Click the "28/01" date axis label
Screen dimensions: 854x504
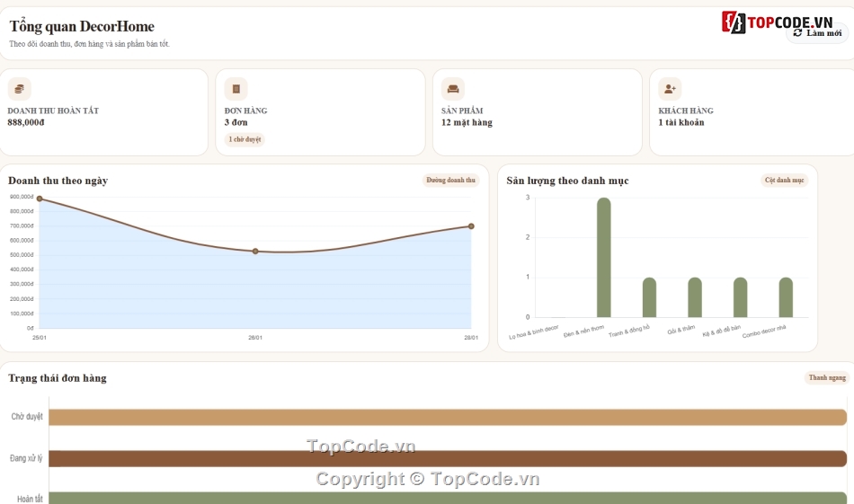[471, 338]
